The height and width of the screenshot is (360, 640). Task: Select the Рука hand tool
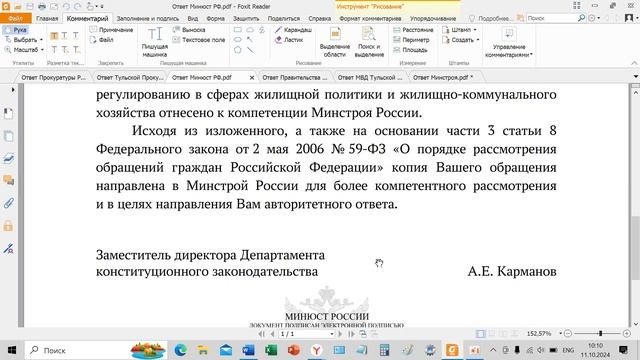coord(15,30)
